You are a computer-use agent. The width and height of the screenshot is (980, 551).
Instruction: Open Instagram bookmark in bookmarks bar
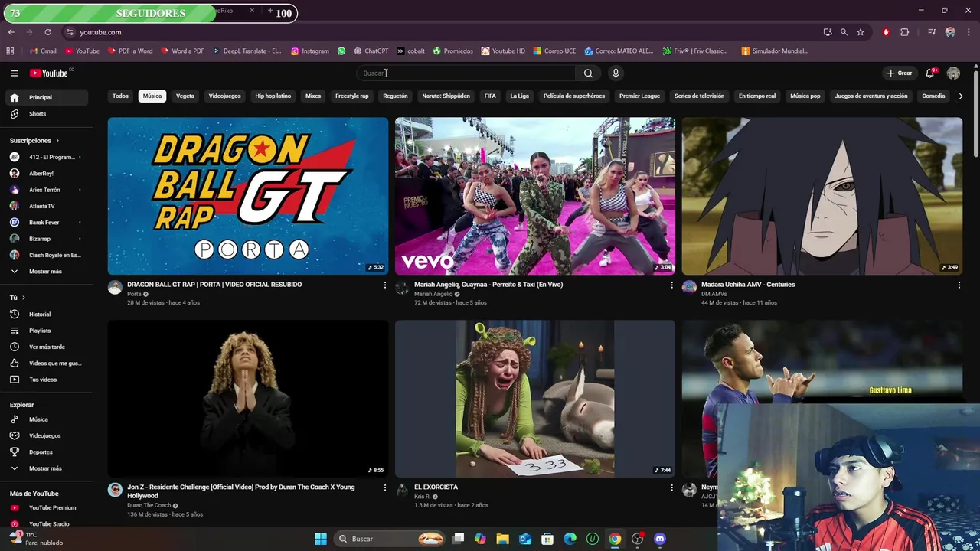(x=310, y=51)
